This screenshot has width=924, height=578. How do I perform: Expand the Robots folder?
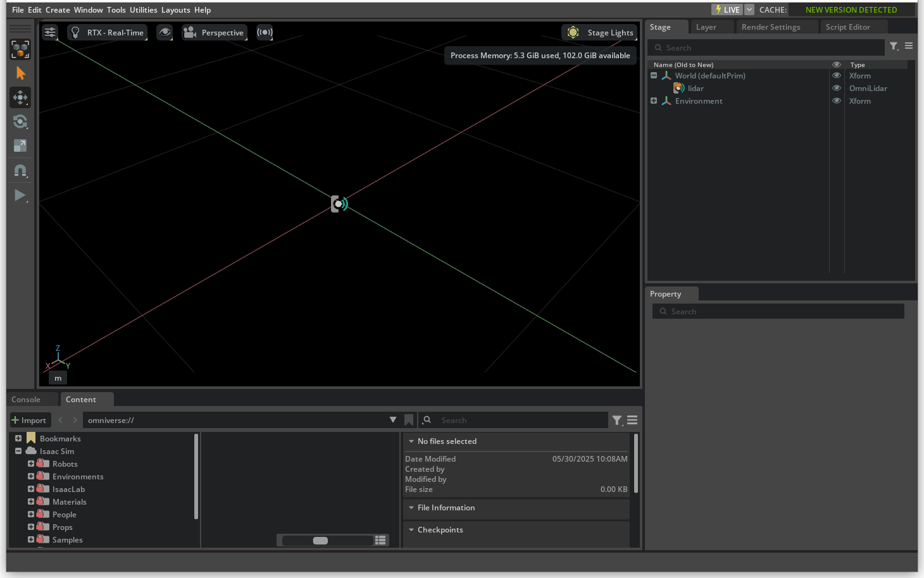[30, 464]
